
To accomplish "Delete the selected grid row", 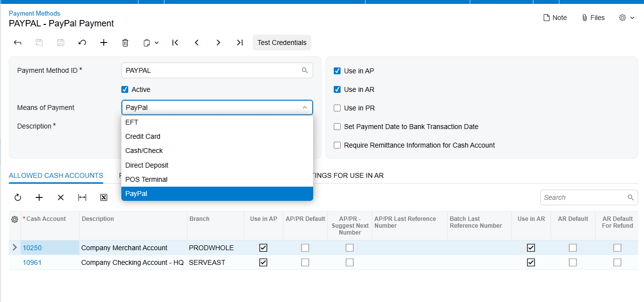I will pos(61,197).
